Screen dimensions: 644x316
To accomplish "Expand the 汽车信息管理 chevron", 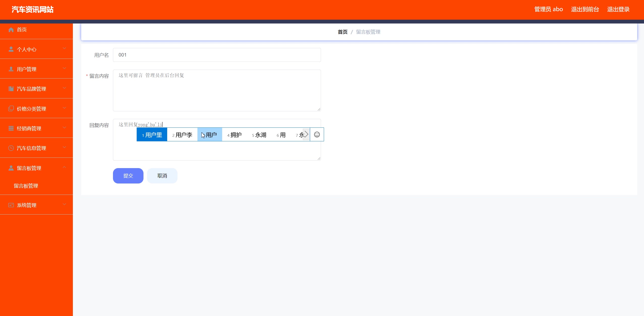I will click(65, 147).
